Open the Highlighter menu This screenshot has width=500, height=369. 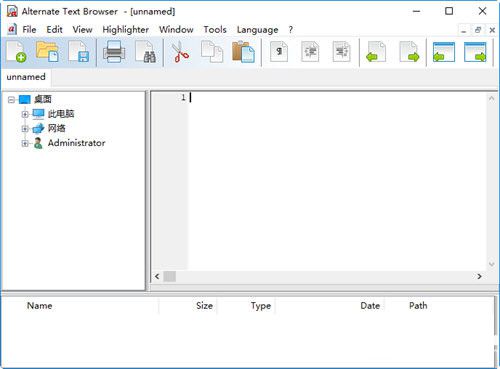(x=126, y=30)
